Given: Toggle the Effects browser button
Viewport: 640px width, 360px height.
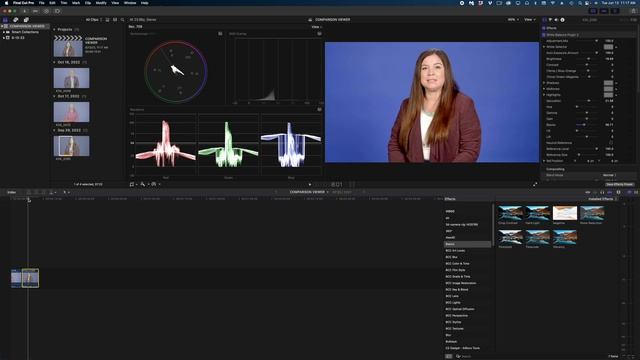Looking at the screenshot, I should click(630, 192).
